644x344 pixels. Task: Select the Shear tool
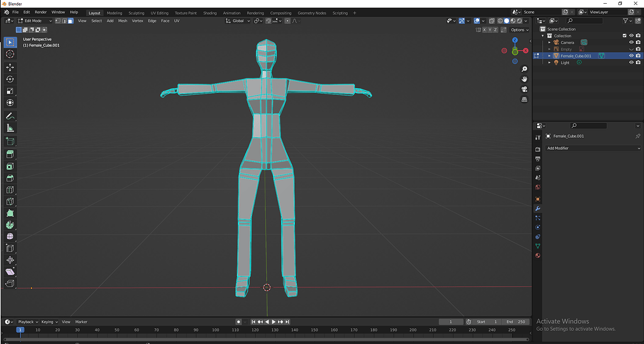pyautogui.click(x=10, y=272)
